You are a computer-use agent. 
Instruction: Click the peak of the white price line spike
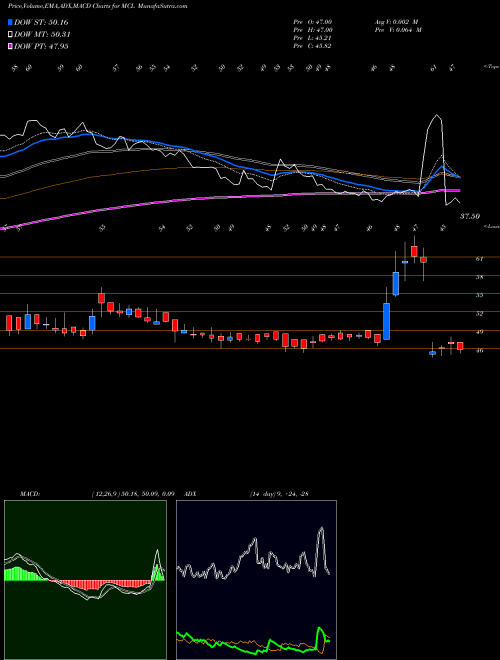point(437,115)
